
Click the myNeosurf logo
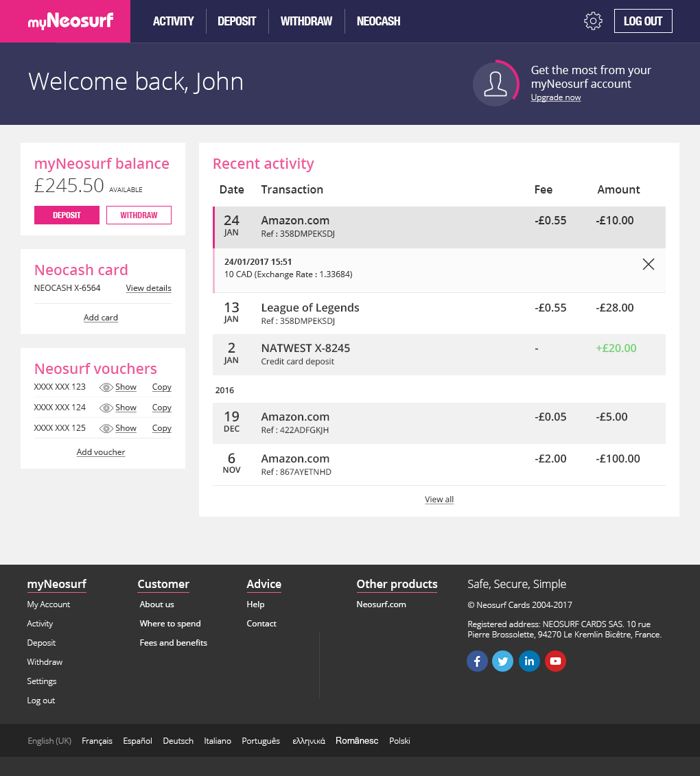(70, 21)
